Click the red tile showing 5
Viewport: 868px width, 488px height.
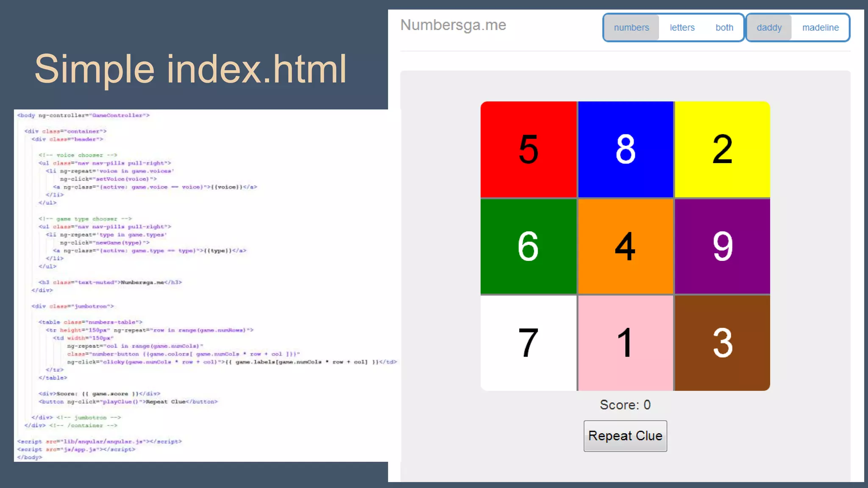point(529,149)
